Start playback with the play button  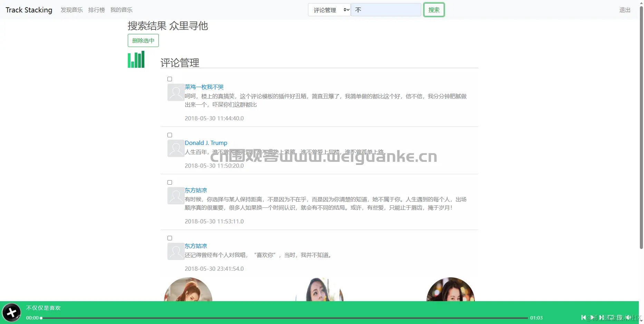pos(592,317)
